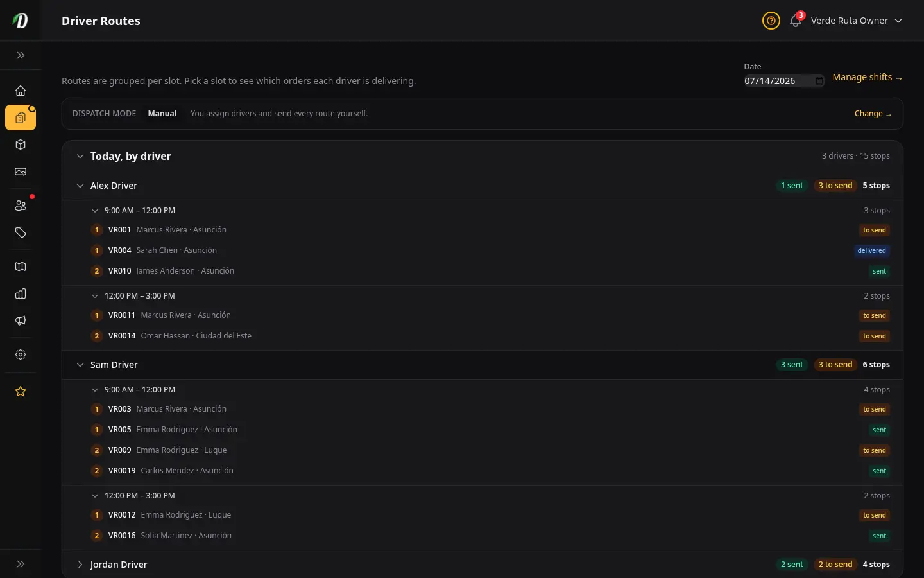Open the Home icon in sidebar
Viewport: 924px width, 578px height.
tap(21, 91)
